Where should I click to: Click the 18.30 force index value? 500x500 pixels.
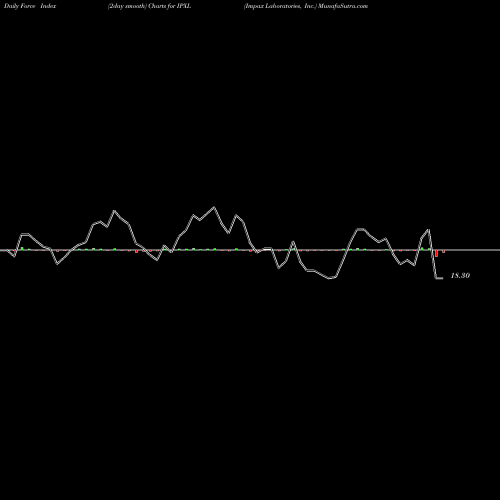click(460, 276)
